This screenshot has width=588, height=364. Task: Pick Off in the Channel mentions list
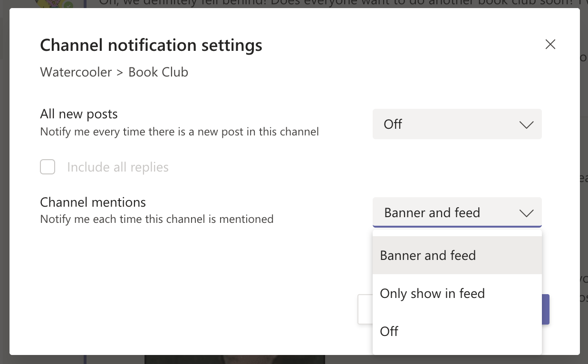tap(457, 331)
